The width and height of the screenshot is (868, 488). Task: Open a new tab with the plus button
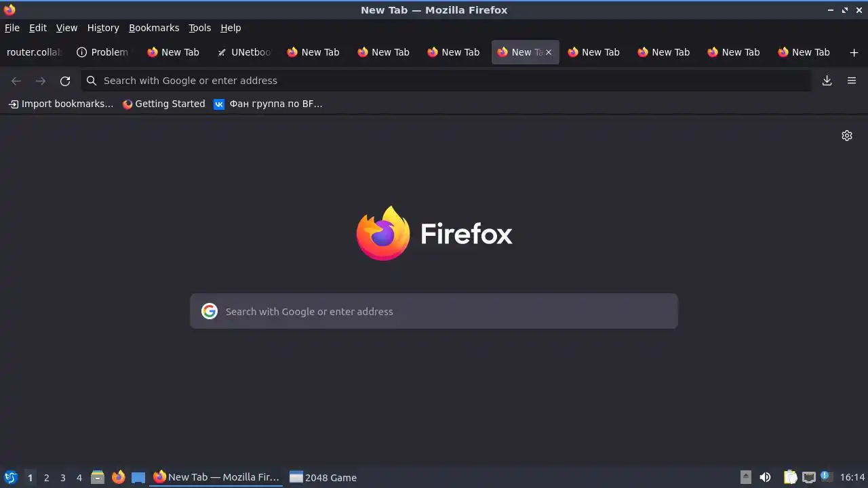[854, 52]
